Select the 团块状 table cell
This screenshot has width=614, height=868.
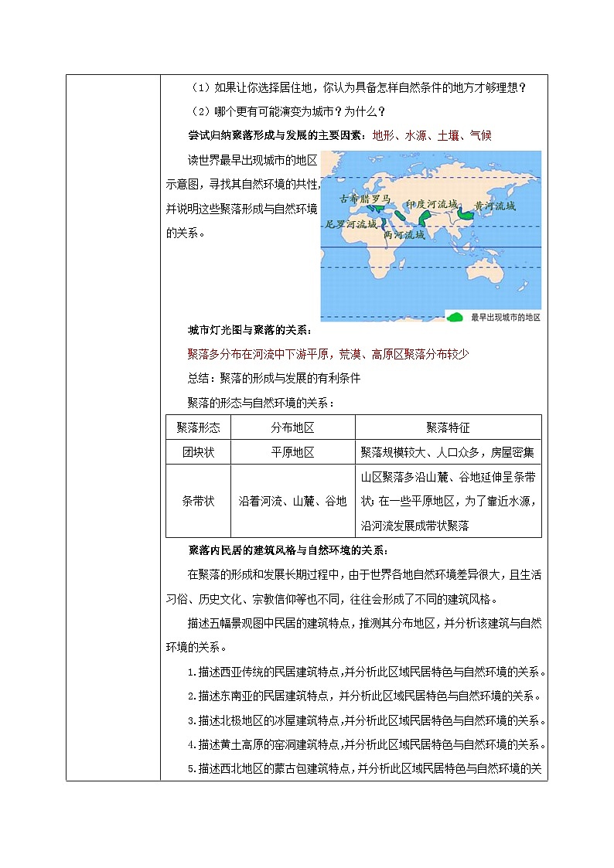198,452
